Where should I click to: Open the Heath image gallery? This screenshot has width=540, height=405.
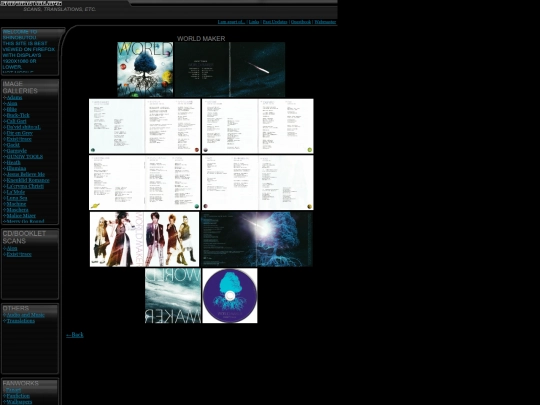tap(14, 162)
